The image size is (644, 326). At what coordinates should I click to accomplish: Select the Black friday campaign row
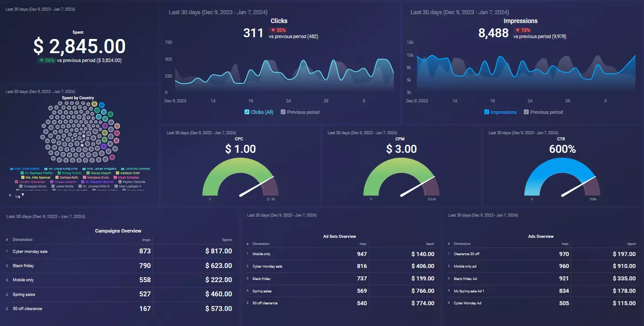(119, 266)
